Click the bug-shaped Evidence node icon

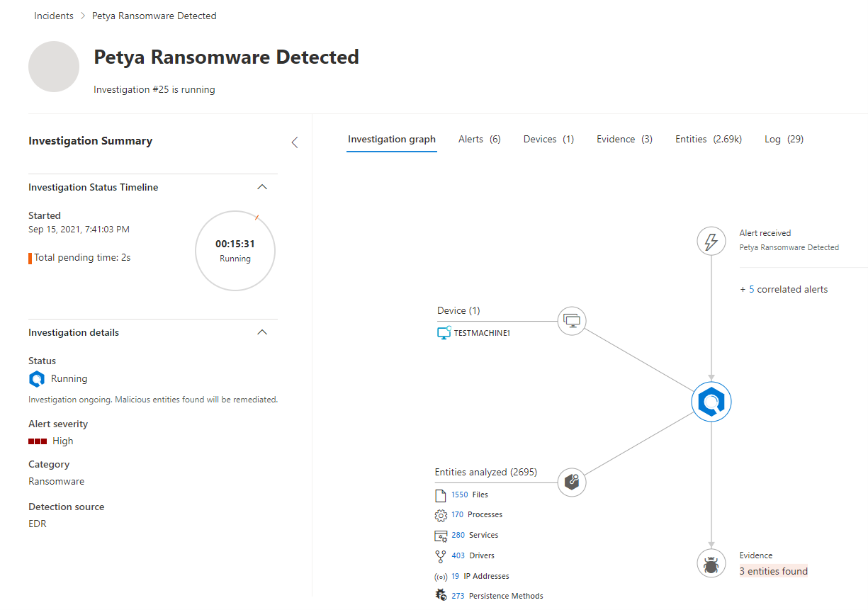(711, 563)
